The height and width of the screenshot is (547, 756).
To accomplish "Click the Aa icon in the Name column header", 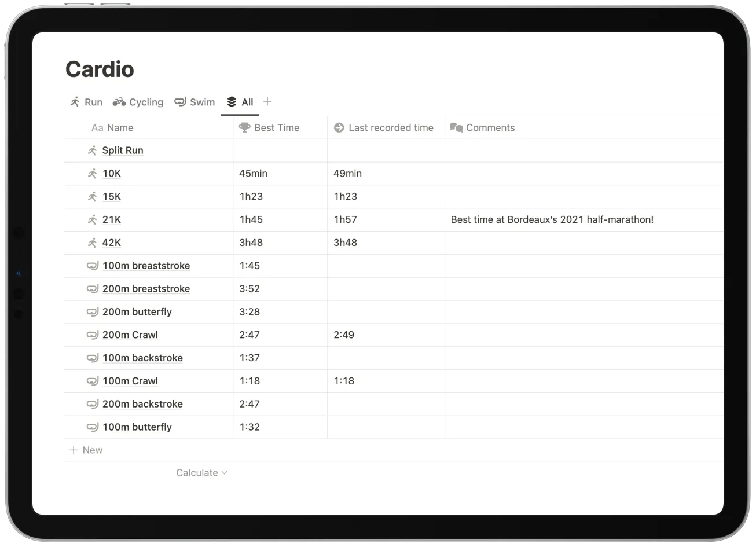I will (97, 127).
